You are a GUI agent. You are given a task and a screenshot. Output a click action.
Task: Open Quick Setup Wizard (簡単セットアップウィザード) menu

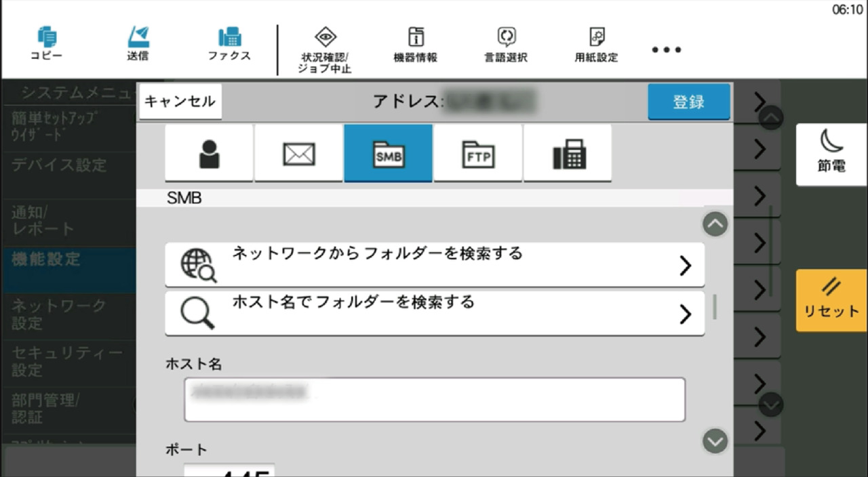coord(68,127)
